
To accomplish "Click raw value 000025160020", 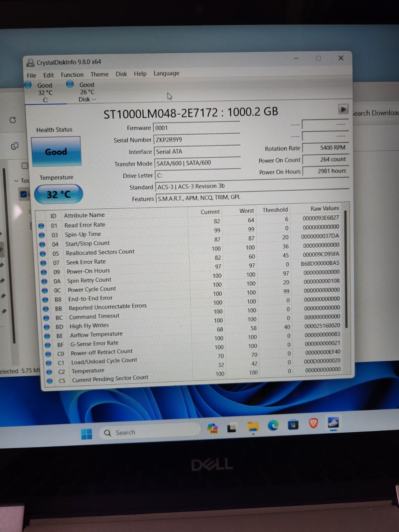I will point(322,326).
